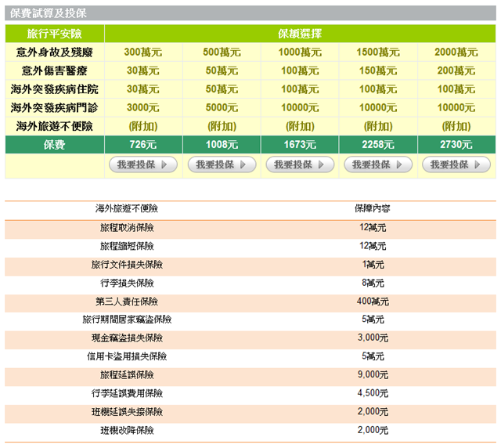501x448 pixels.
Task: Click the 旅程延誤保險 row
Action: pyautogui.click(x=250, y=375)
